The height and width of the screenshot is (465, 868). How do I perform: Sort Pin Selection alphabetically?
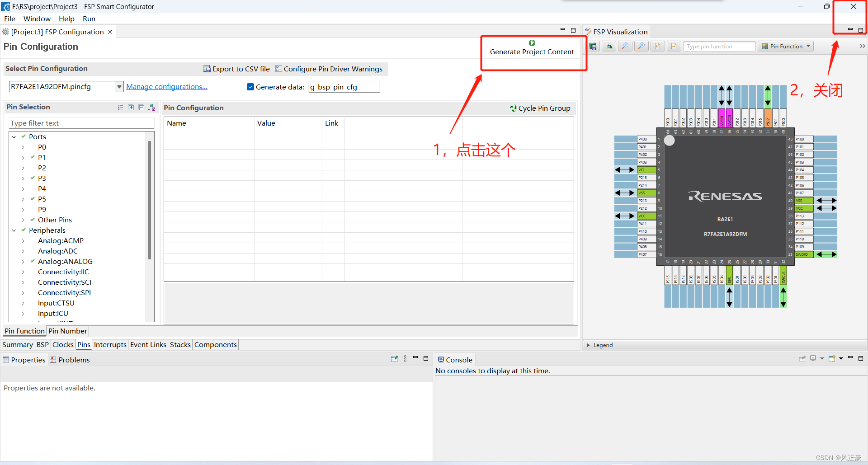pos(152,108)
